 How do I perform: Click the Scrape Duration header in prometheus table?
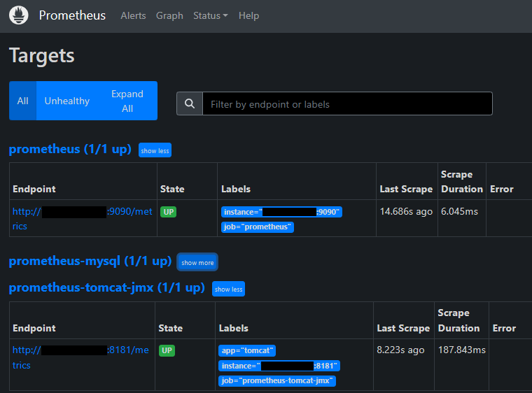(x=462, y=182)
